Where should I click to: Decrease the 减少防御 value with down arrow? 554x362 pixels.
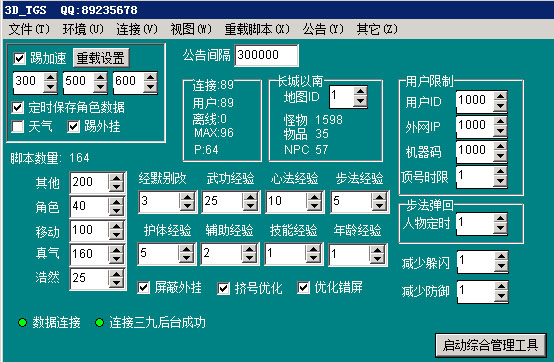(501, 297)
